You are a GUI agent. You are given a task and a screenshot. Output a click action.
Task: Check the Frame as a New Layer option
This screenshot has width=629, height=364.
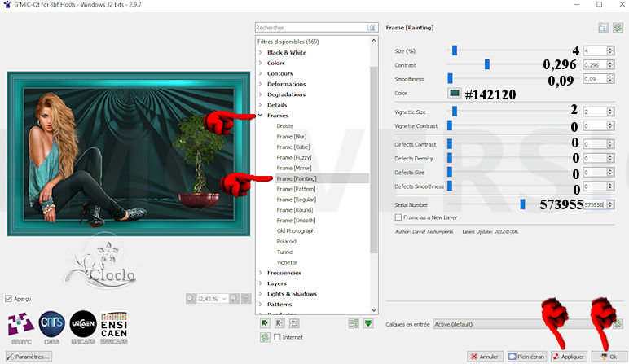(x=398, y=217)
